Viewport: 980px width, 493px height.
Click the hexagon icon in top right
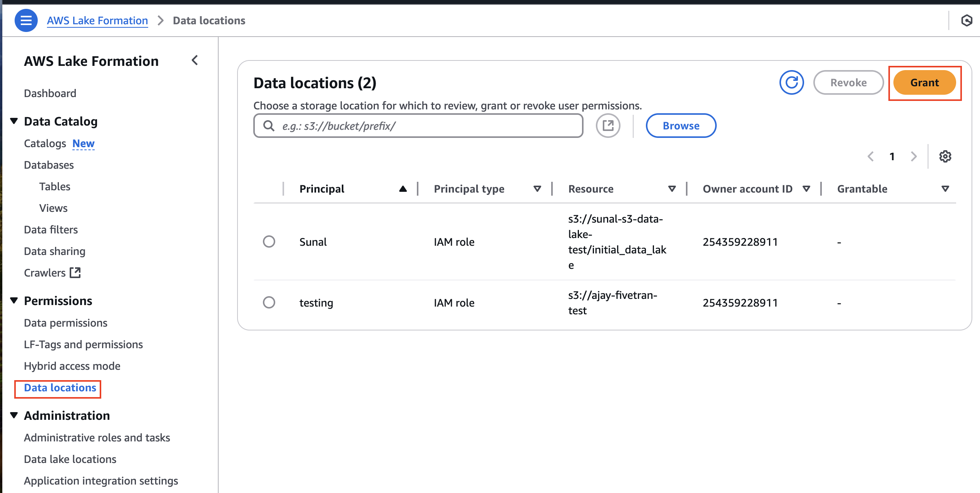coord(967,20)
